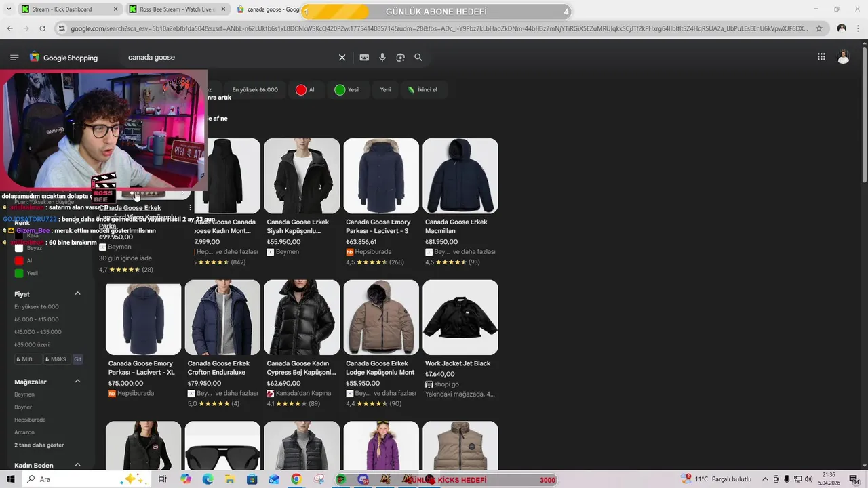Open Microsoft Store from taskbar
Viewport: 868px width, 488px height.
[x=252, y=479]
